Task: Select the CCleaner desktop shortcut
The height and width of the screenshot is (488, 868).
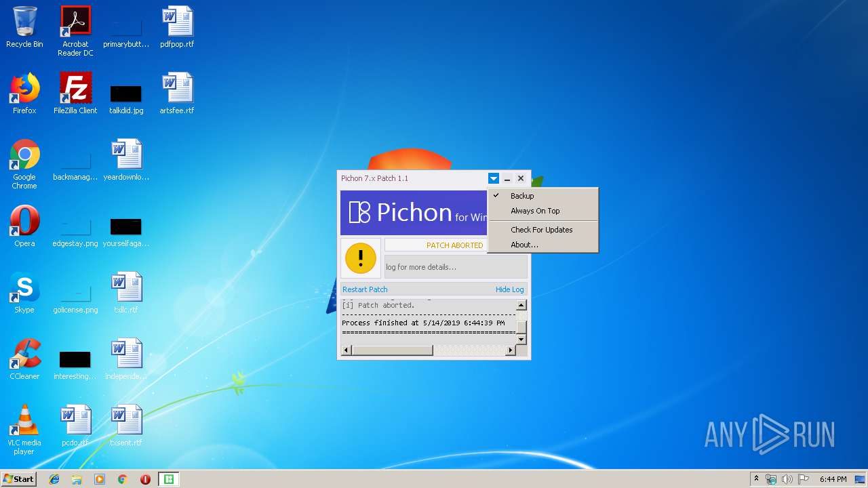Action: 24,360
